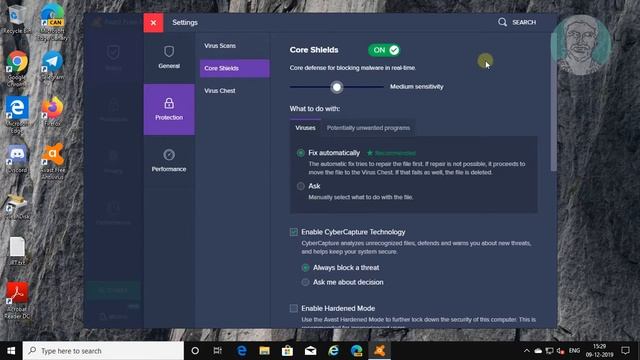Click the Avast icon in taskbar
This screenshot has width=640, height=360.
(380, 351)
